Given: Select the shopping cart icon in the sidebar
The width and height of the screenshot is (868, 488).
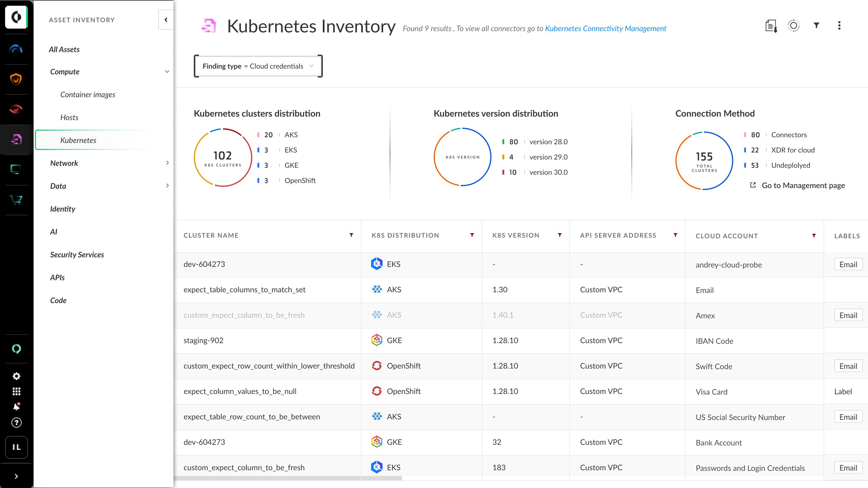Looking at the screenshot, I should pyautogui.click(x=16, y=200).
